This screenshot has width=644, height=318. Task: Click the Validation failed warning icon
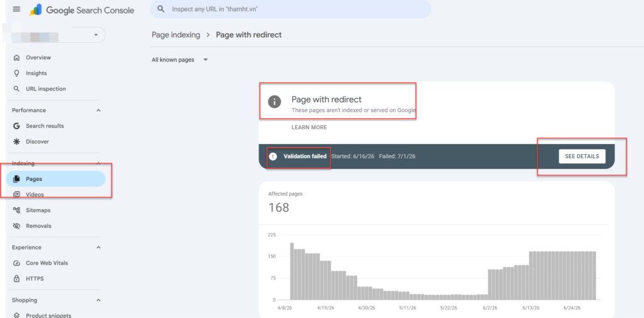273,156
